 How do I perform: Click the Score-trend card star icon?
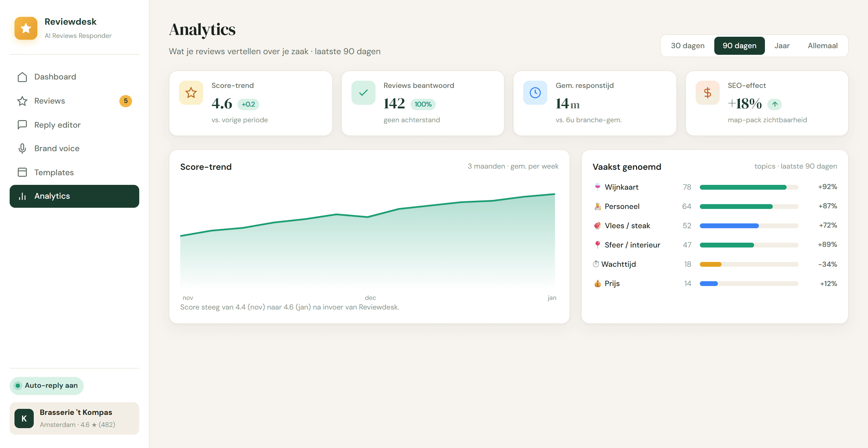pos(191,92)
